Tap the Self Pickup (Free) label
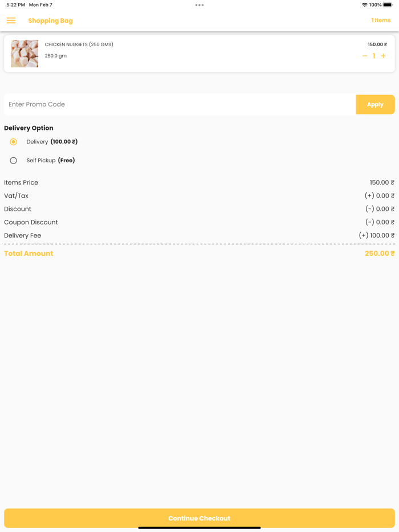399x532 pixels. point(51,161)
